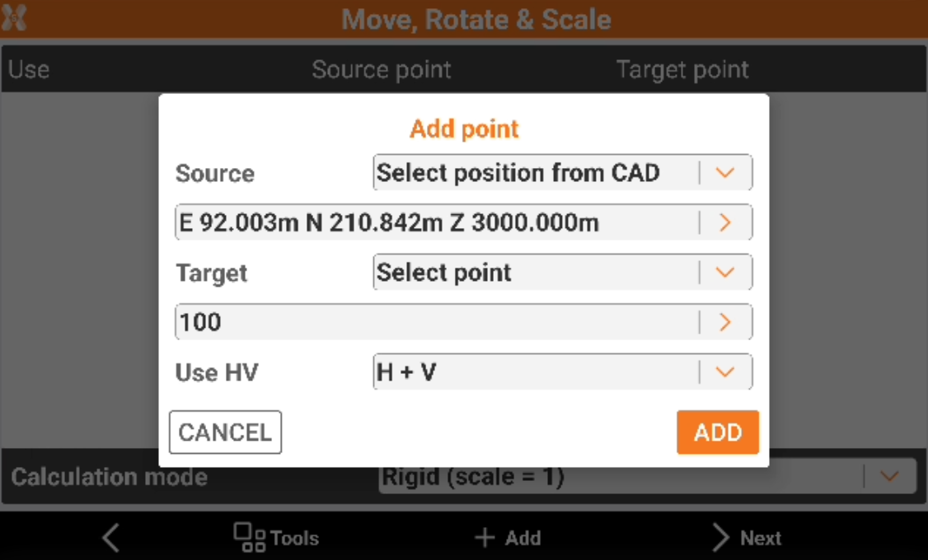
Task: Click the arrow next to point 100
Action: (x=724, y=322)
